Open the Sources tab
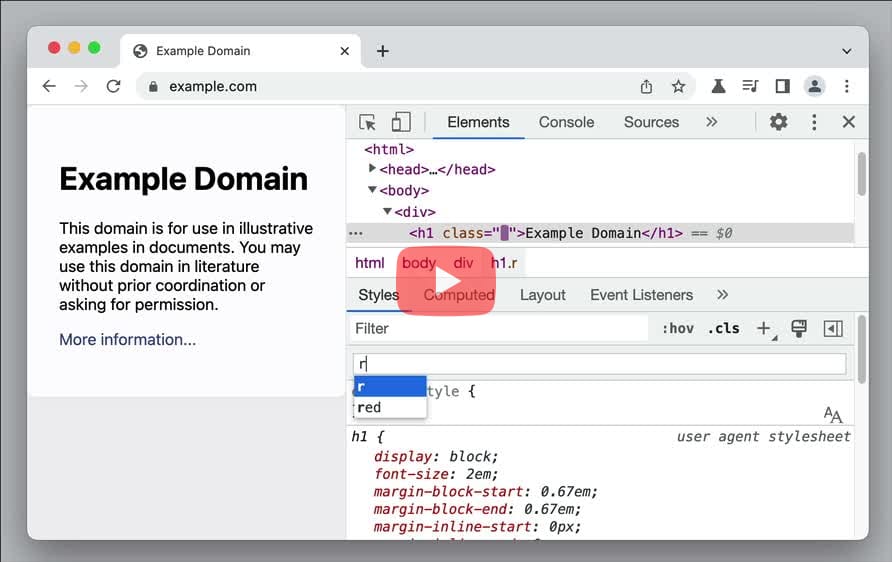This screenshot has width=892, height=562. 651,122
